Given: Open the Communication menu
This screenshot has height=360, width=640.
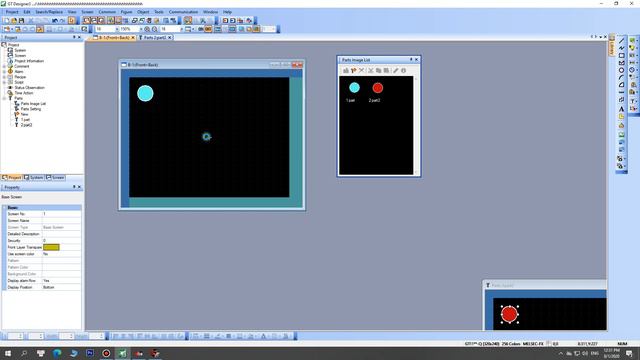Looking at the screenshot, I should (183, 12).
